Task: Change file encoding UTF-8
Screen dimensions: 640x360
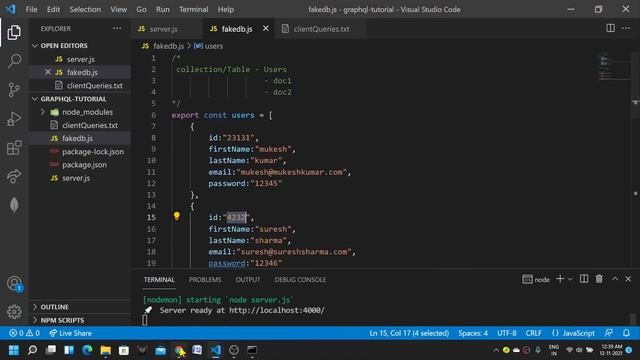Action: pos(507,333)
